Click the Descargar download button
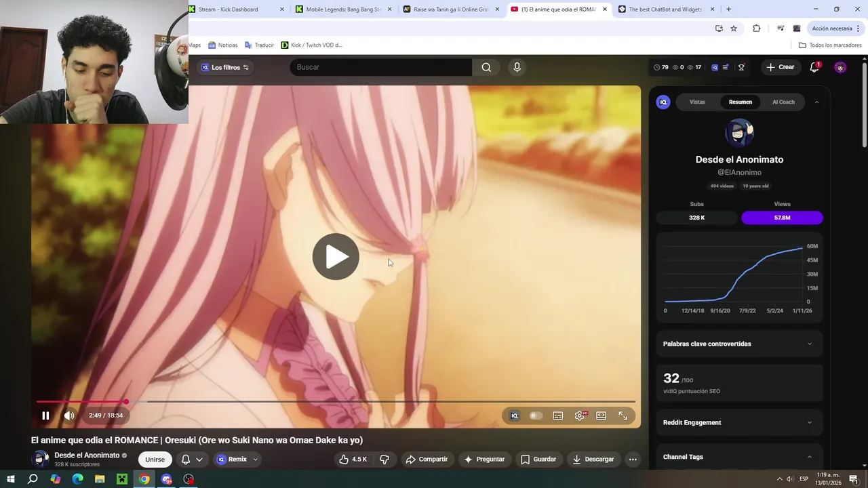The image size is (868, 488). pos(593,459)
